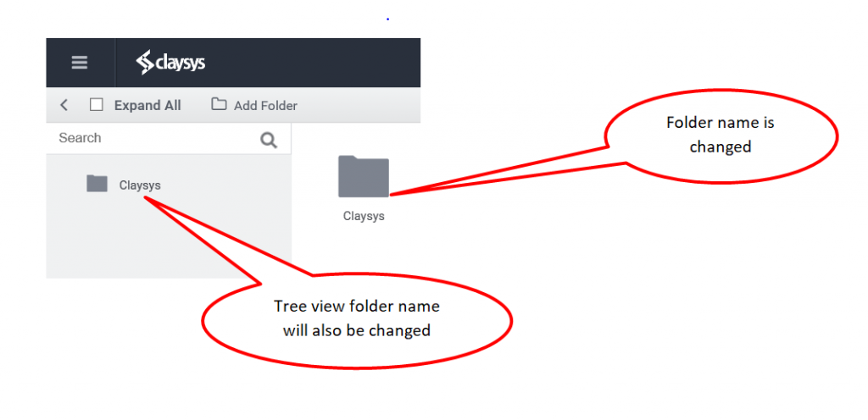Focus the Search input field
Viewport: 868px width, 420px height.
click(155, 138)
